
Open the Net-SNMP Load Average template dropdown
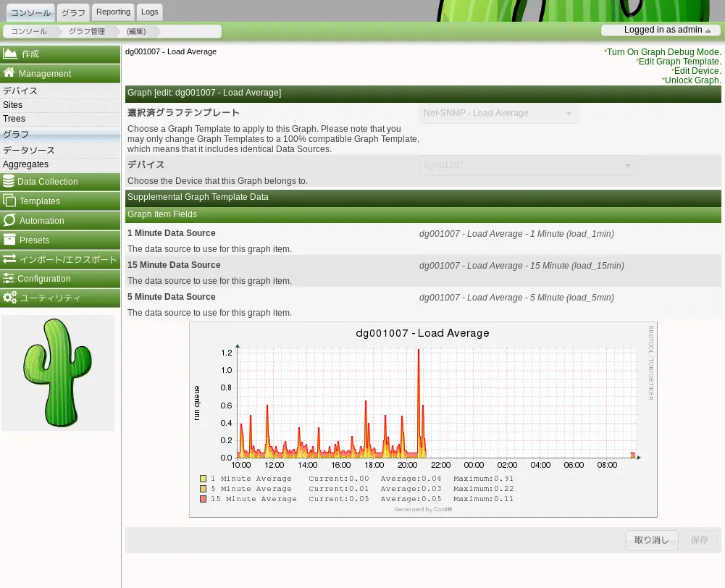498,114
